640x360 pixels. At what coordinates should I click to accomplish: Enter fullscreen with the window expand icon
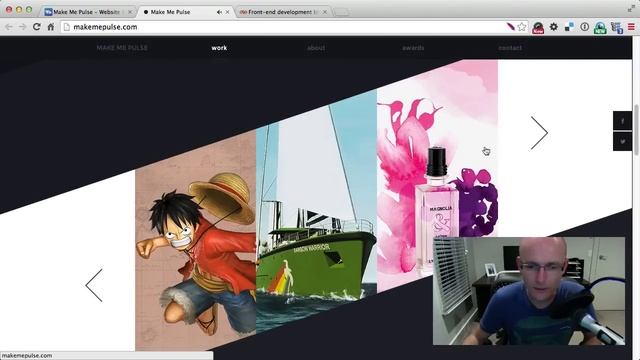coord(631,9)
